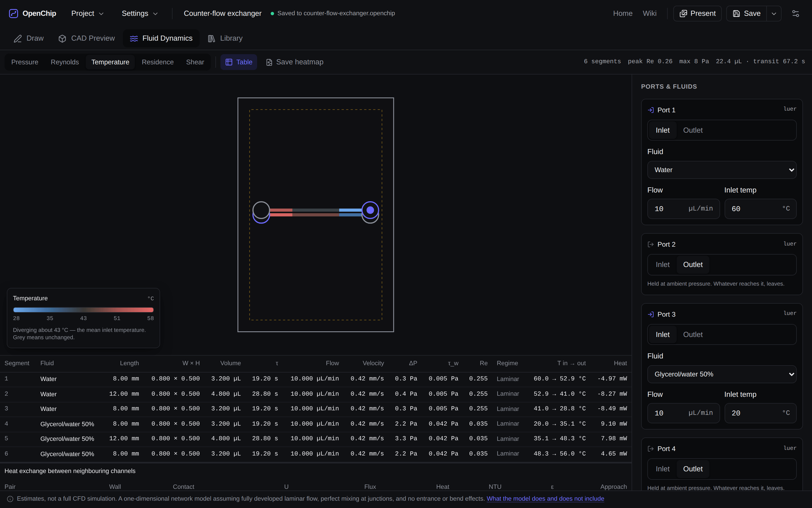This screenshot has height=508, width=812.
Task: Open the Project dropdown menu
Action: tap(87, 14)
